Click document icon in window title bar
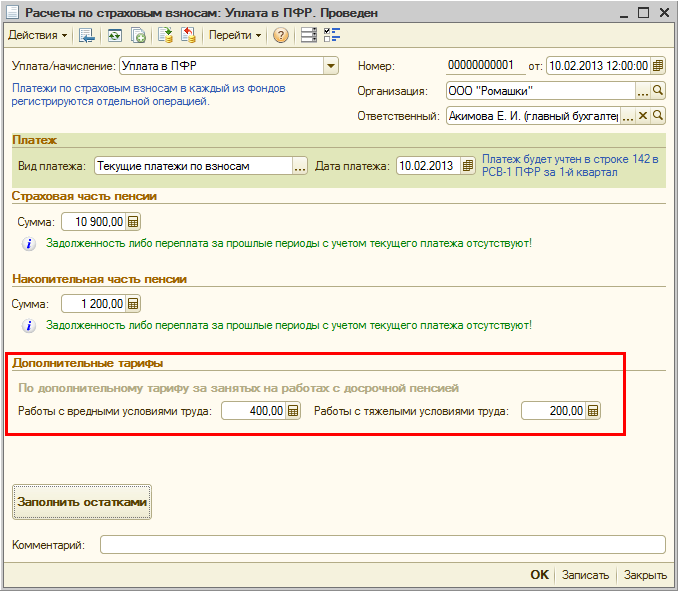This screenshot has width=678, height=591. tap(12, 12)
